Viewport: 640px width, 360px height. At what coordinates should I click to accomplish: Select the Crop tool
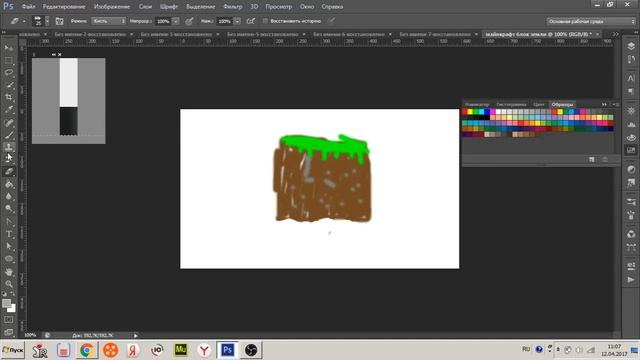pyautogui.click(x=9, y=97)
